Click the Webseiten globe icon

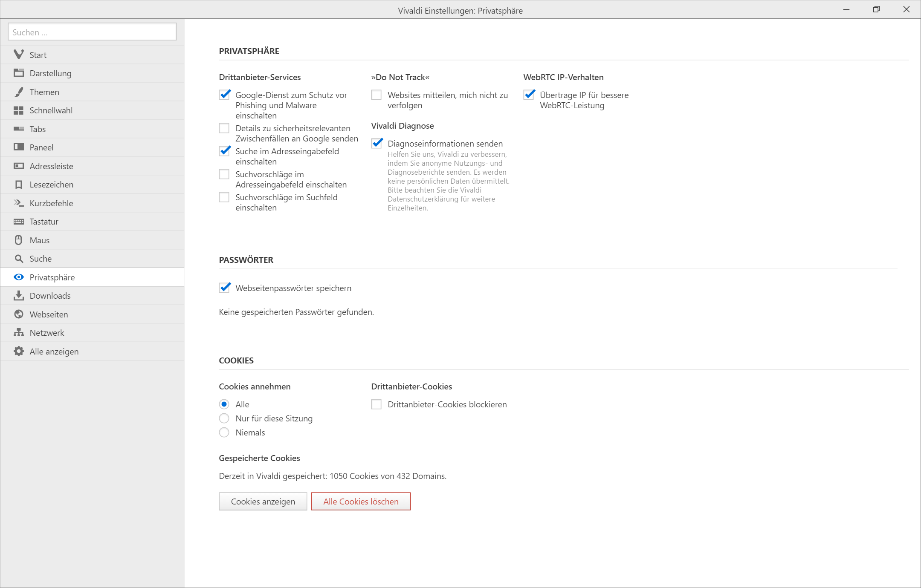(18, 314)
